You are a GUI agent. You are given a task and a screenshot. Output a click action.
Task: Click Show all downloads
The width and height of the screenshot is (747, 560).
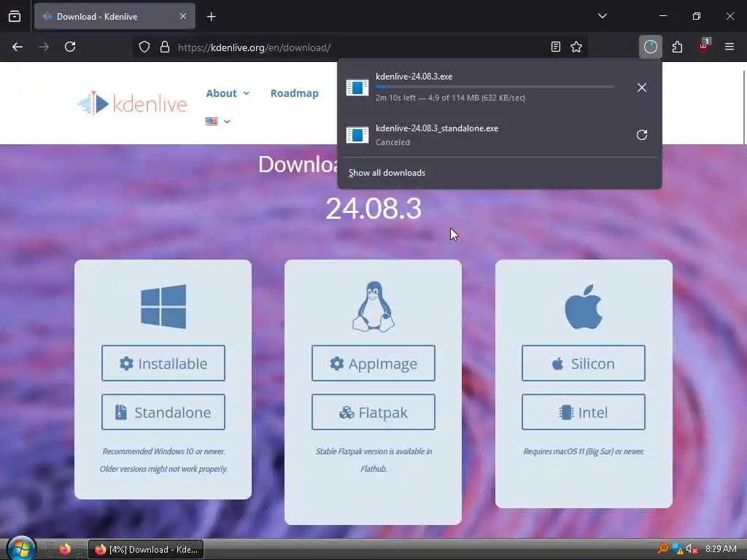click(x=387, y=173)
